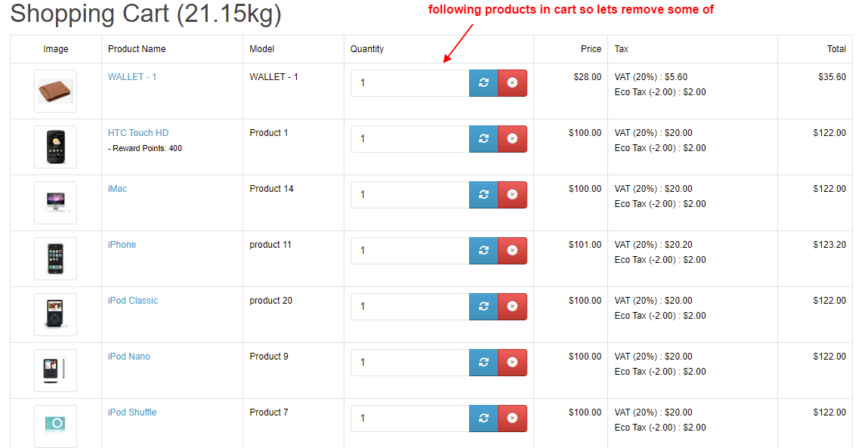Remove iPod Classic with red button

[x=512, y=307]
